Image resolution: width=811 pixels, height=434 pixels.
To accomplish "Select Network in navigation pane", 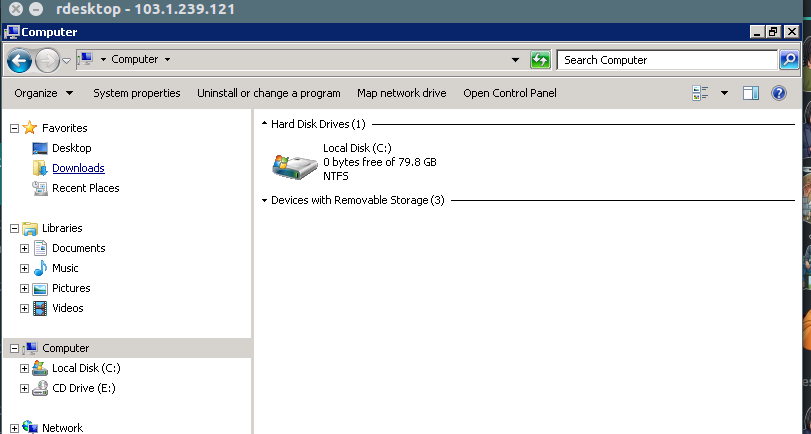I will [62, 428].
